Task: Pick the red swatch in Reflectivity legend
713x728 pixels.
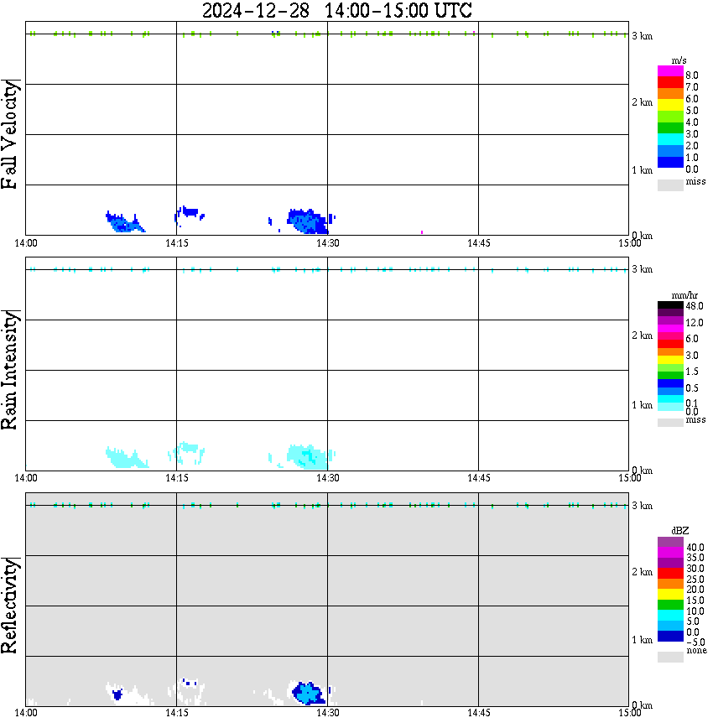Action: (670, 573)
